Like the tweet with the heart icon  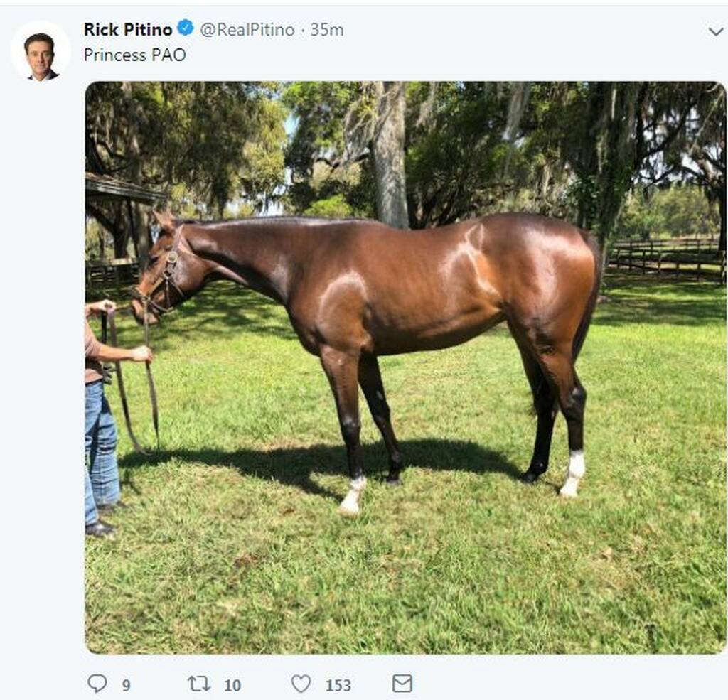[301, 684]
